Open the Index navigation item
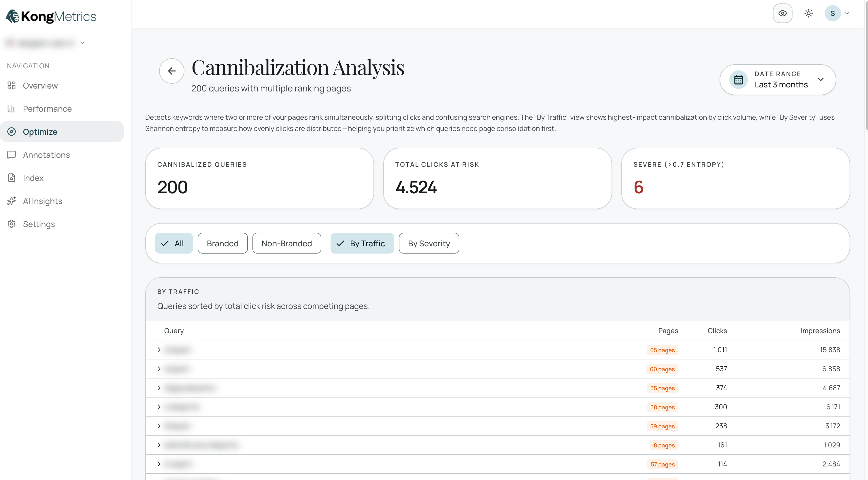The image size is (868, 480). pos(62,178)
